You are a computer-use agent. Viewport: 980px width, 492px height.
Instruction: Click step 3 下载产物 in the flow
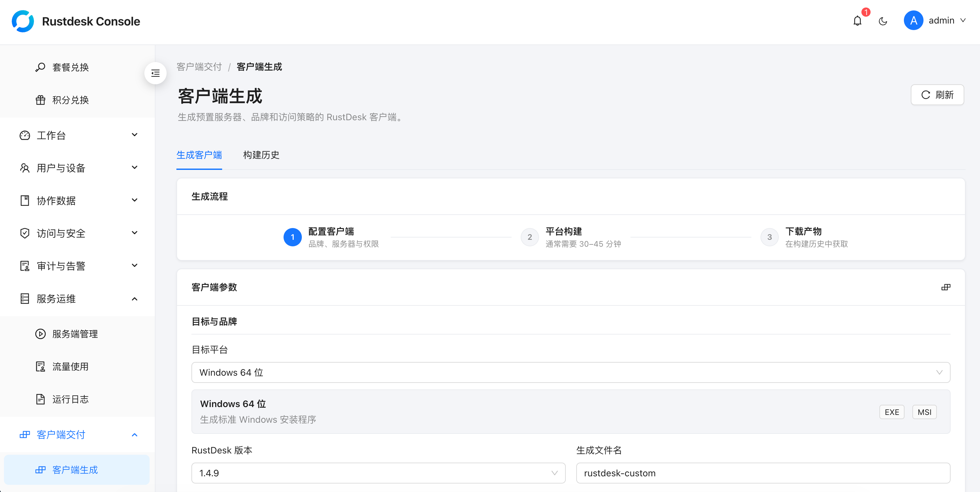804,237
